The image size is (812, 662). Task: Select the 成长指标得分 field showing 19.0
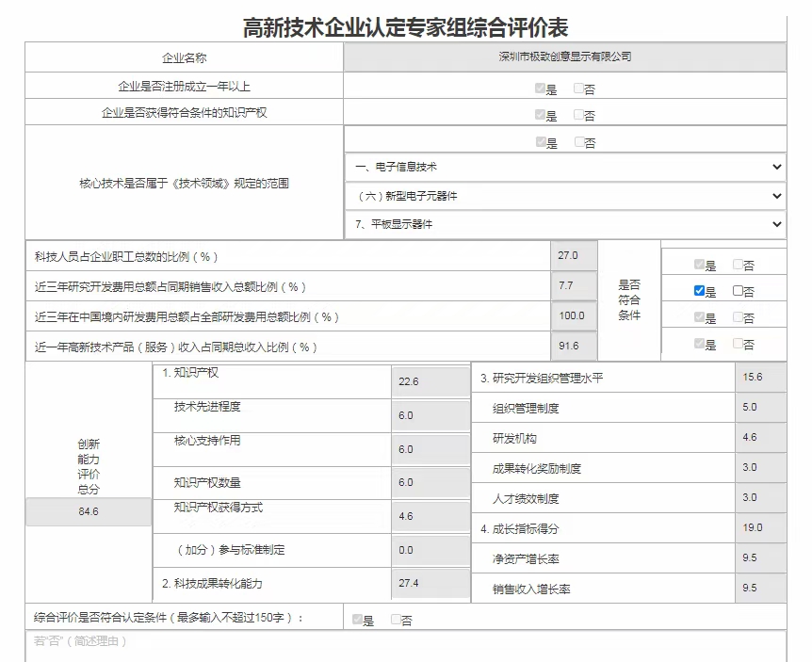pos(759,528)
